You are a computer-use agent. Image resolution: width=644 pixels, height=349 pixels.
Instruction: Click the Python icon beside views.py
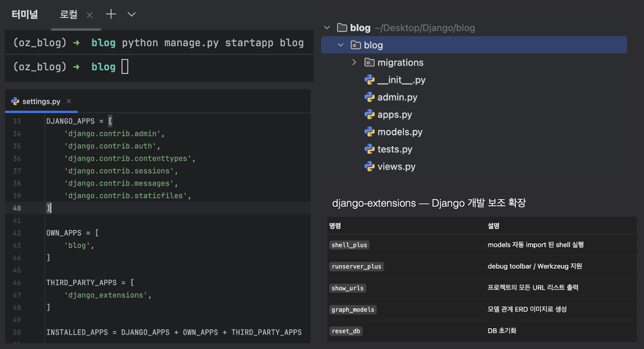pos(369,166)
